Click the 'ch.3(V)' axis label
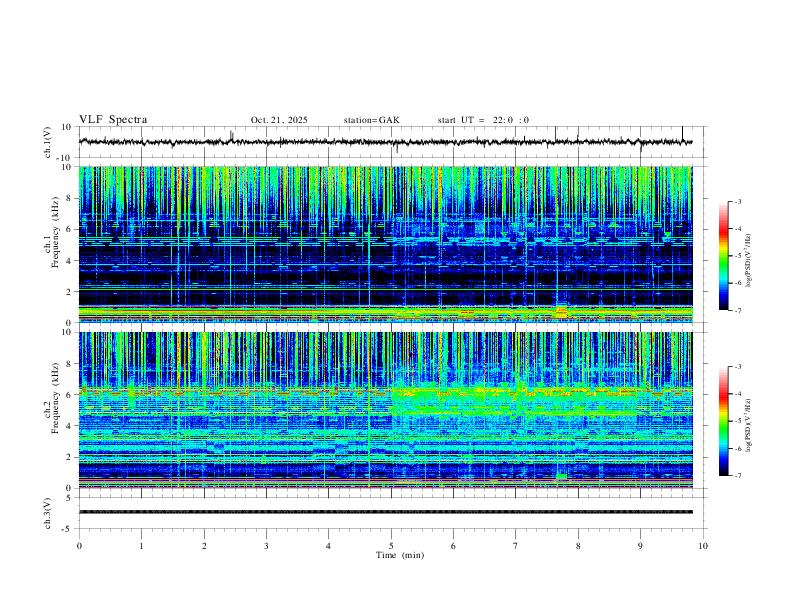The width and height of the screenshot is (792, 612). click(x=48, y=513)
